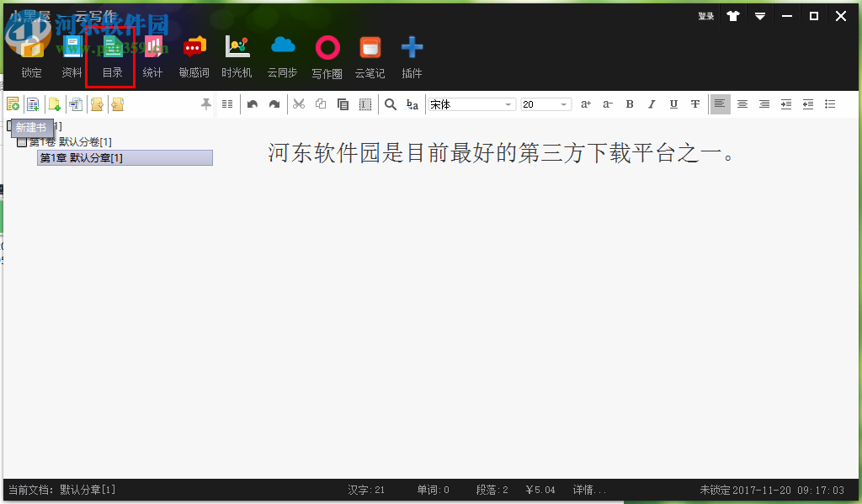Pin the editor with the pushpin icon
Screen dimensions: 862x504
[x=205, y=103]
